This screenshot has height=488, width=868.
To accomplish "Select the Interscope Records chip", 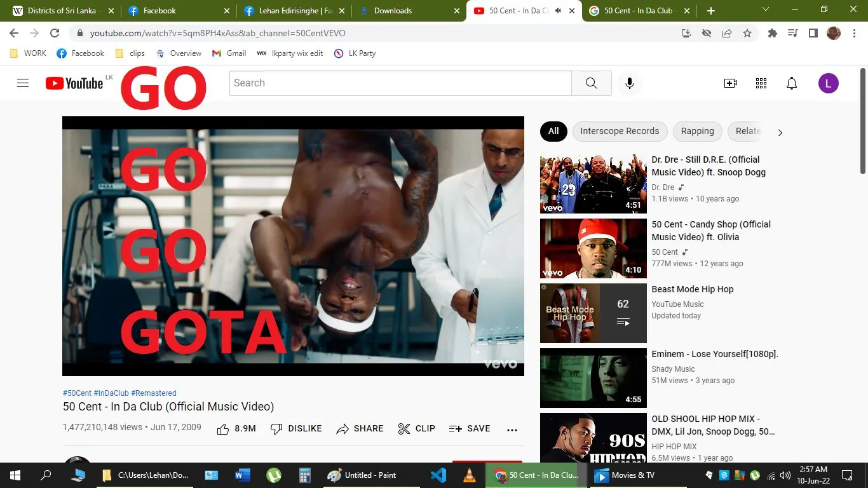I will [620, 132].
